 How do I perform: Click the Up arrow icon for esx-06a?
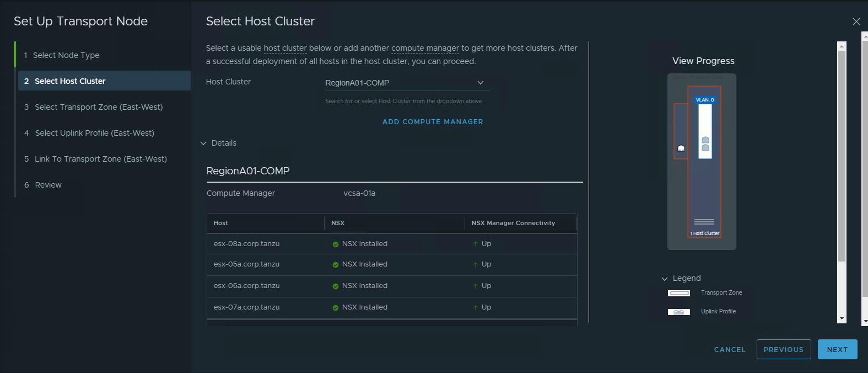pos(475,286)
